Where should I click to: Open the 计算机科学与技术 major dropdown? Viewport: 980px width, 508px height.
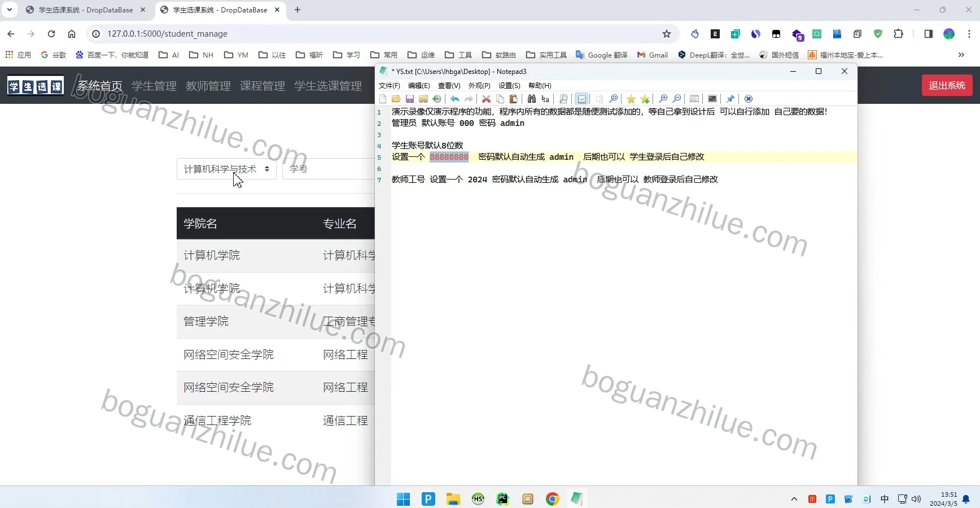pos(226,169)
